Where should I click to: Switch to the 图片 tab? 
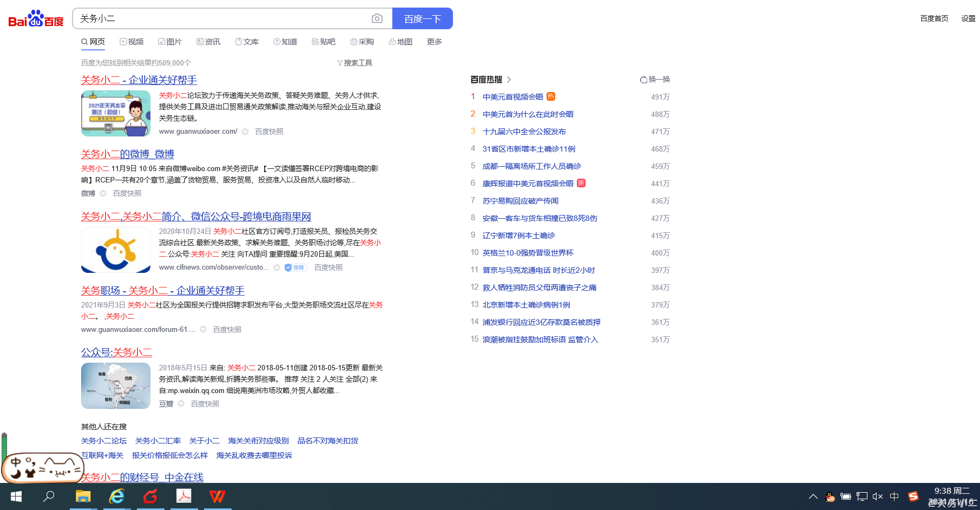tap(170, 42)
